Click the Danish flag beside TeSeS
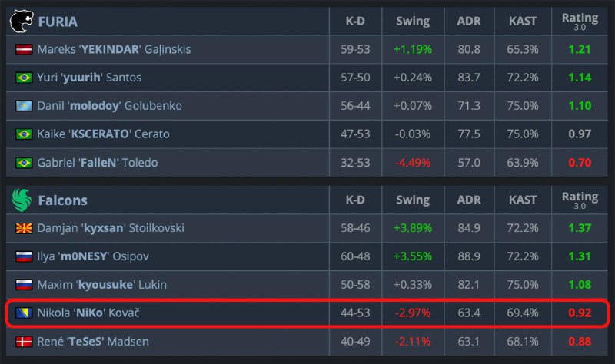The height and width of the screenshot is (364, 615). tap(24, 341)
